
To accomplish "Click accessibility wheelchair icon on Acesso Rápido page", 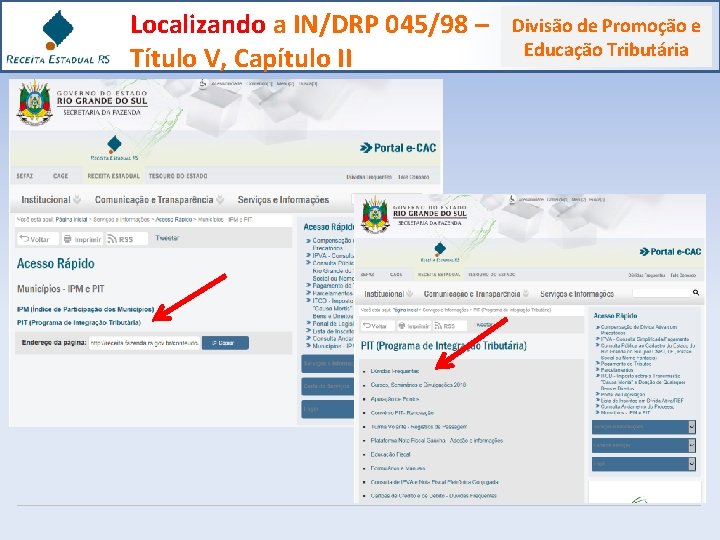I will pyautogui.click(x=203, y=84).
